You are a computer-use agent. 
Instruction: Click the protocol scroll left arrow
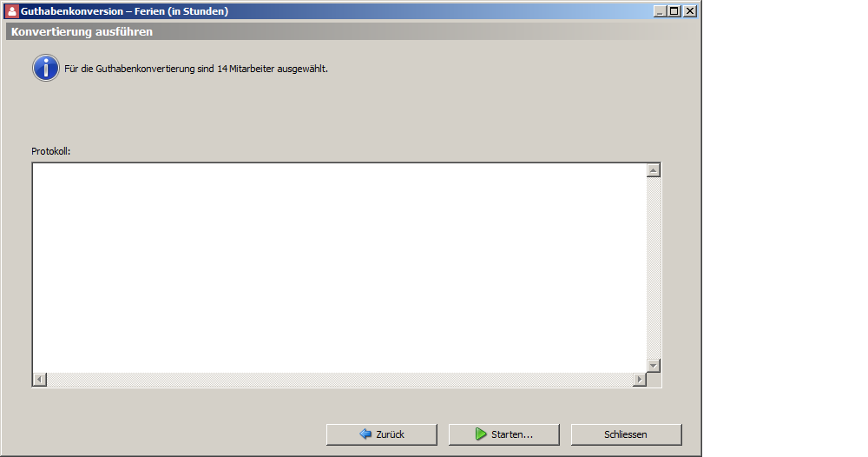39,380
